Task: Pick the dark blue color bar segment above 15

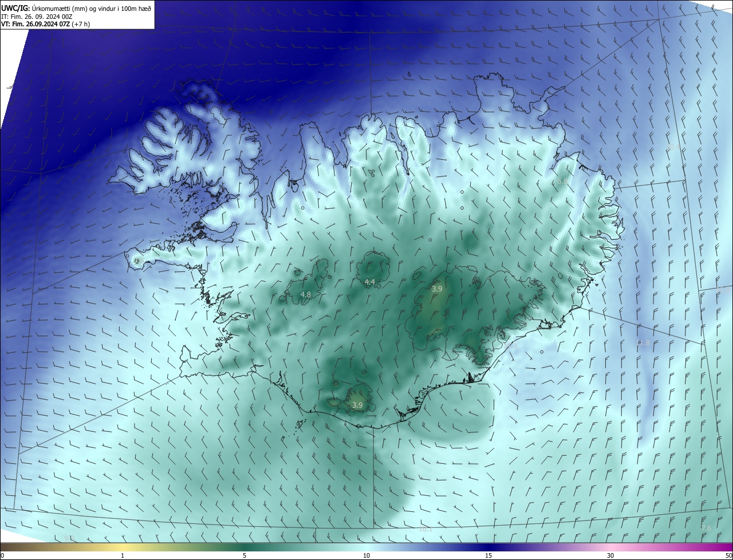Action: [488, 547]
